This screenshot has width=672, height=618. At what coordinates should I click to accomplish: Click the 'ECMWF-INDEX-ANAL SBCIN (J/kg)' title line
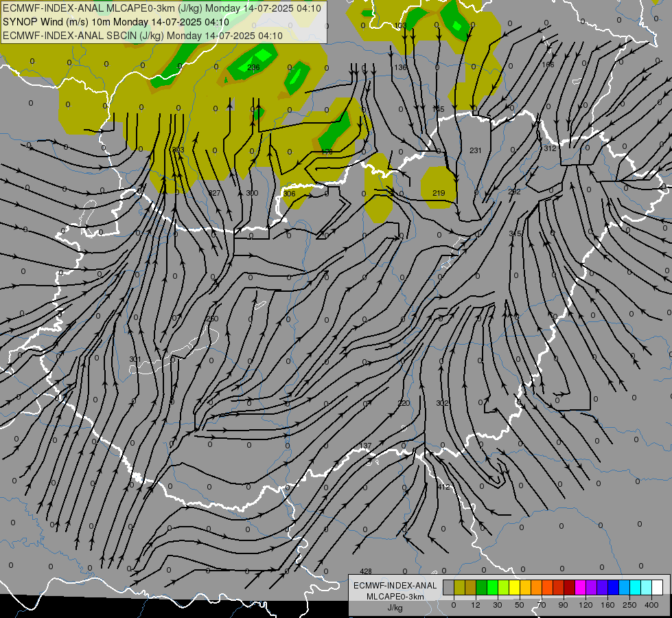[143, 36]
